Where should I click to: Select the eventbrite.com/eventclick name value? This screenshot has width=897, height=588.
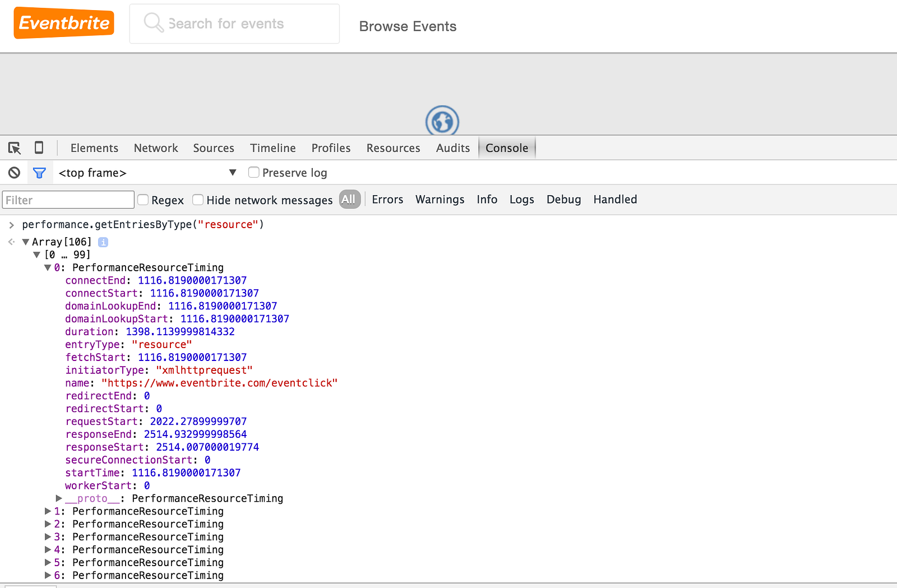pos(219,383)
